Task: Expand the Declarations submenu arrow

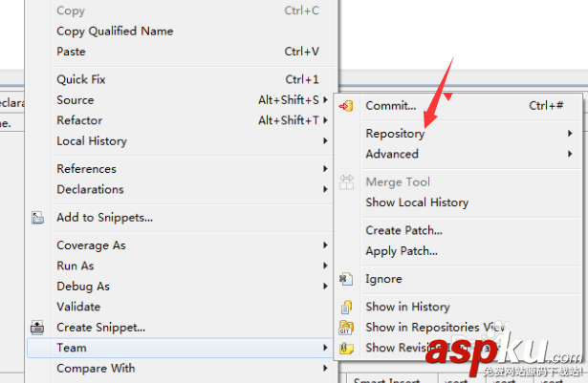Action: [325, 189]
